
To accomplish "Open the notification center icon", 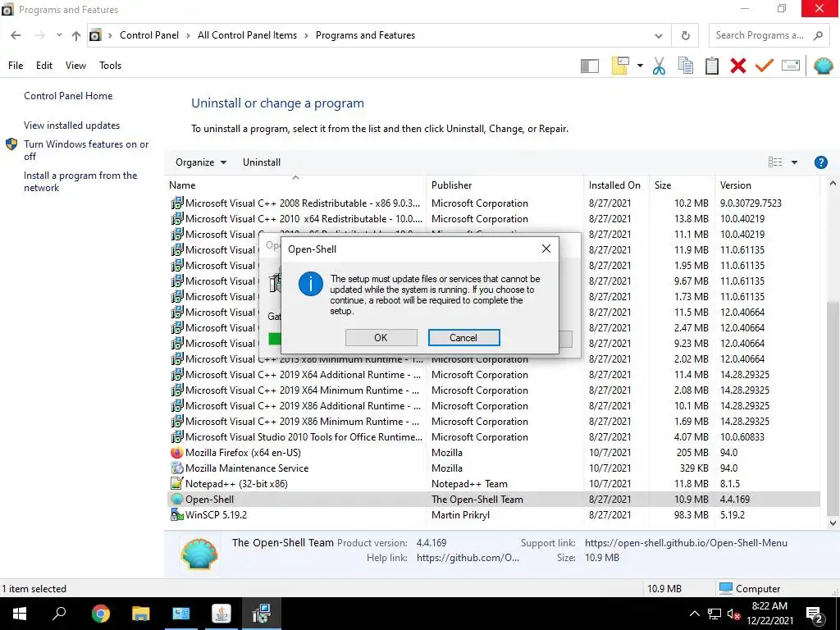I will (815, 615).
